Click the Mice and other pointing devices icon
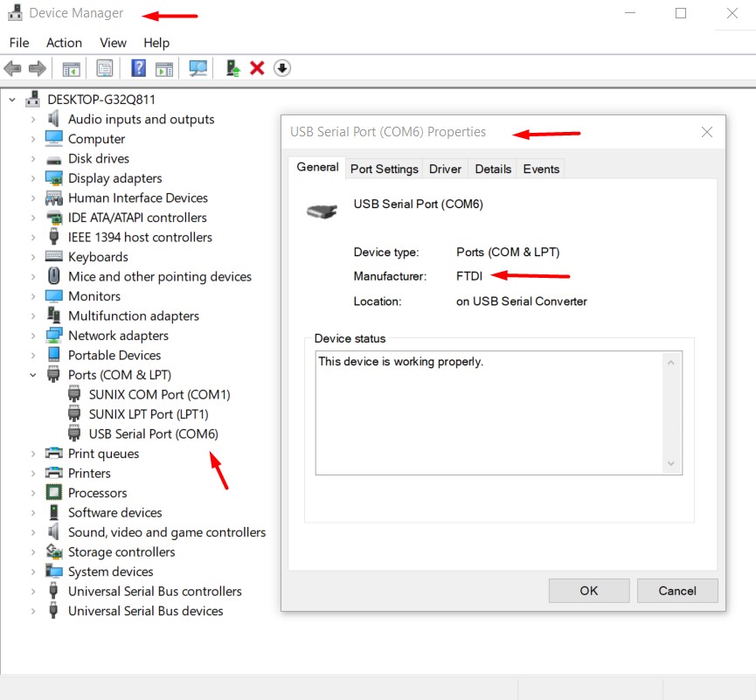Image resolution: width=756 pixels, height=700 pixels. pos(53,276)
